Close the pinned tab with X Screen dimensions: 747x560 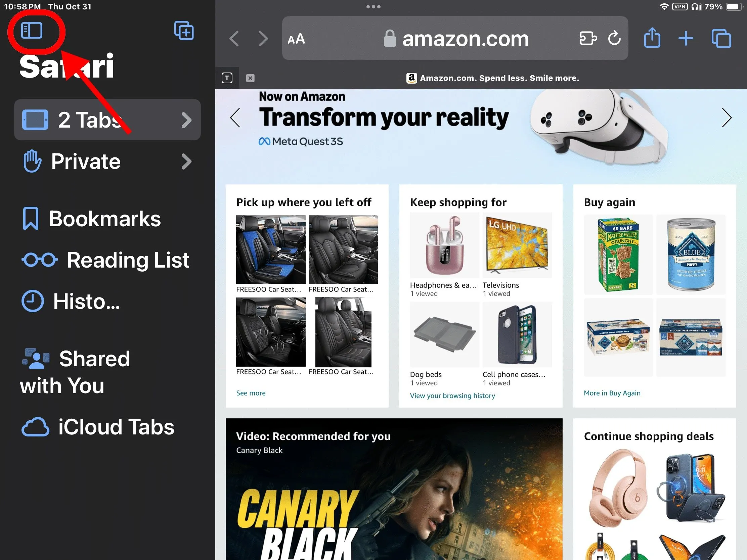coord(250,78)
